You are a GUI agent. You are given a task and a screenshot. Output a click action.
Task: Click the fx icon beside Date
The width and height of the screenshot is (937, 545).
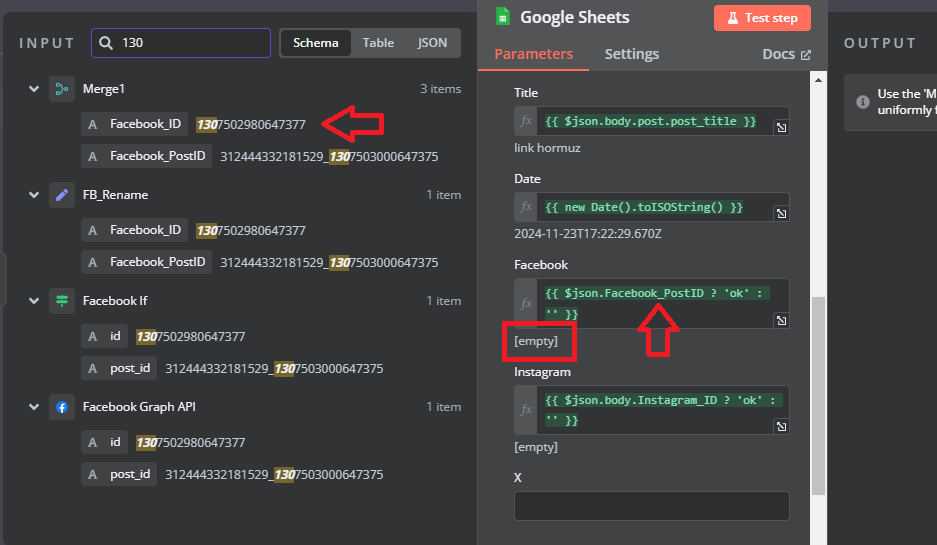pos(526,207)
